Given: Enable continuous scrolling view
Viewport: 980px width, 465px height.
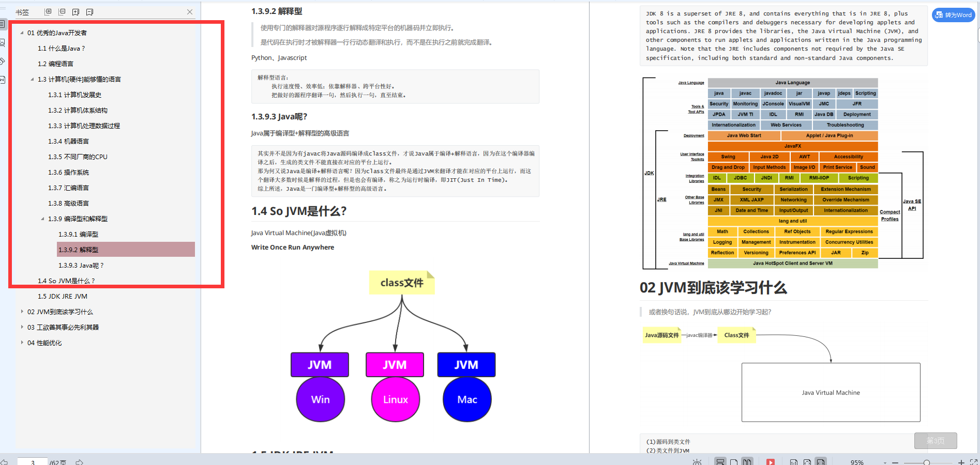Looking at the screenshot, I should pyautogui.click(x=720, y=462).
